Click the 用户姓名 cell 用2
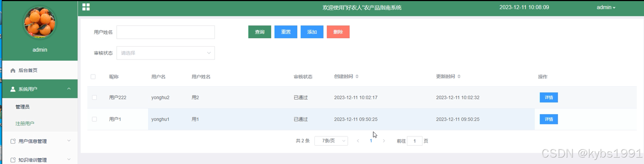644x164 pixels. [x=195, y=97]
